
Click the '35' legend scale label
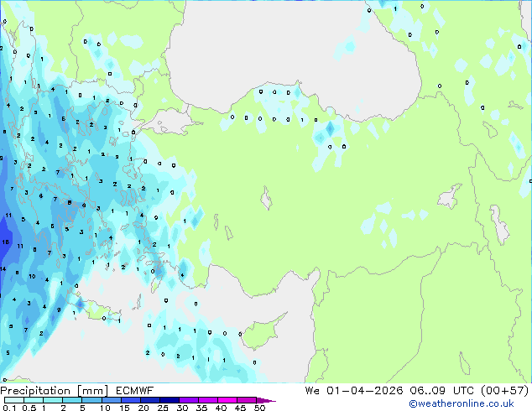click(x=201, y=408)
